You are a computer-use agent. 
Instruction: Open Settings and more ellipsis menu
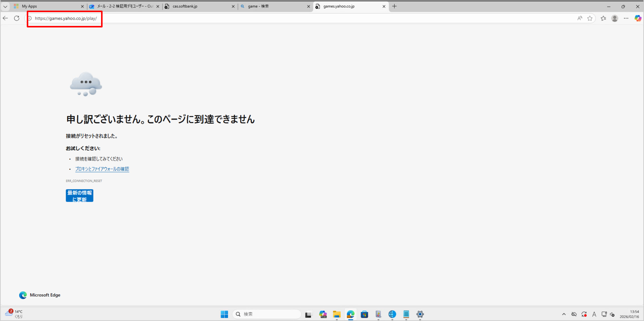pos(626,18)
